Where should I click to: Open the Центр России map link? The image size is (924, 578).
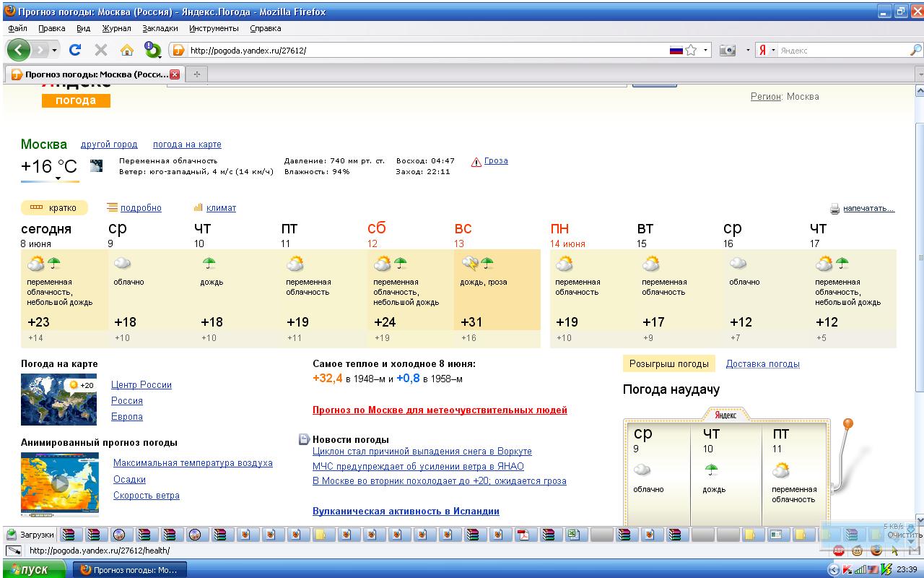pos(141,385)
